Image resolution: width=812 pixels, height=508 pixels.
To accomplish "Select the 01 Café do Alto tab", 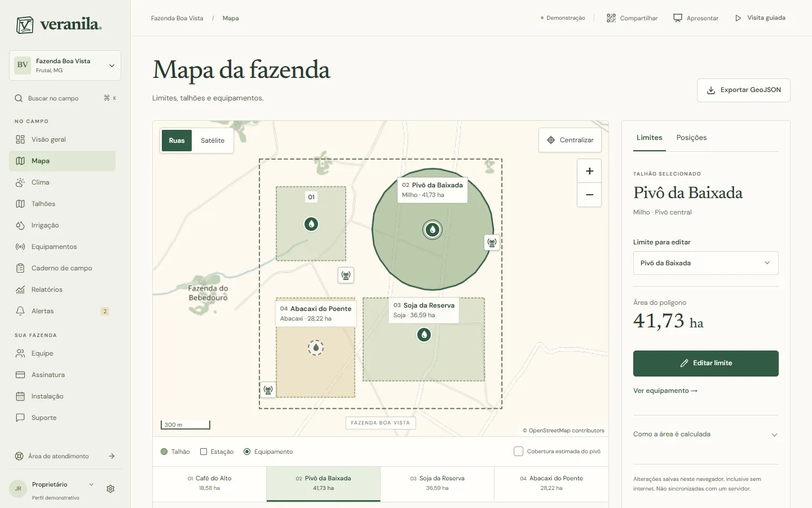I will 210,483.
